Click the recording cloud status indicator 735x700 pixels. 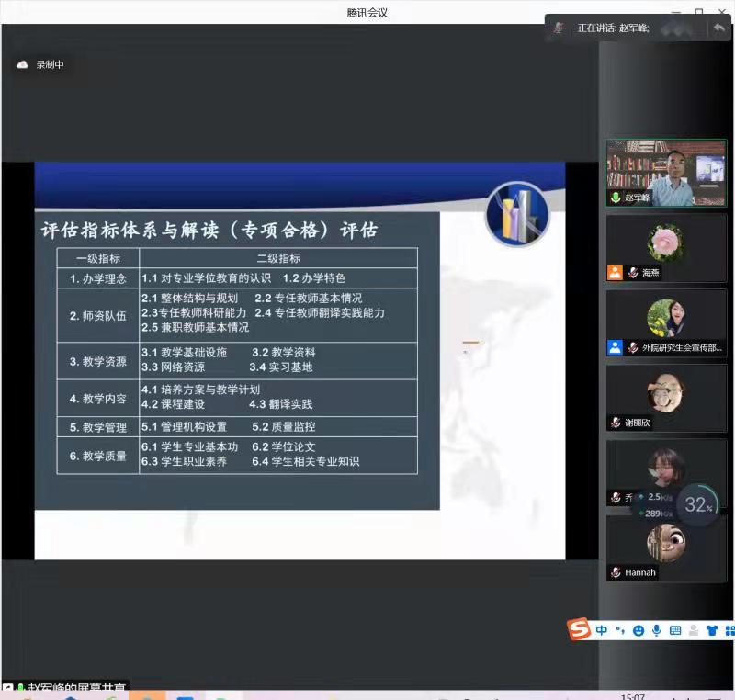pos(23,65)
